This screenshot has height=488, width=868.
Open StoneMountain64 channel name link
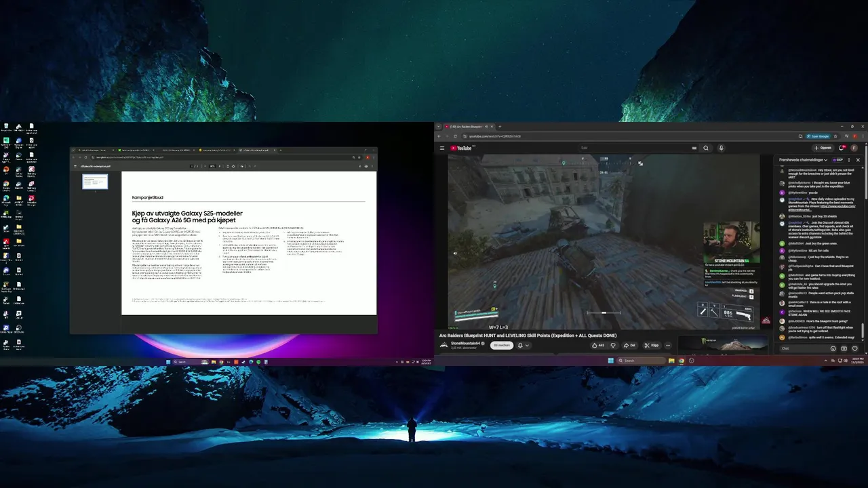(x=465, y=344)
